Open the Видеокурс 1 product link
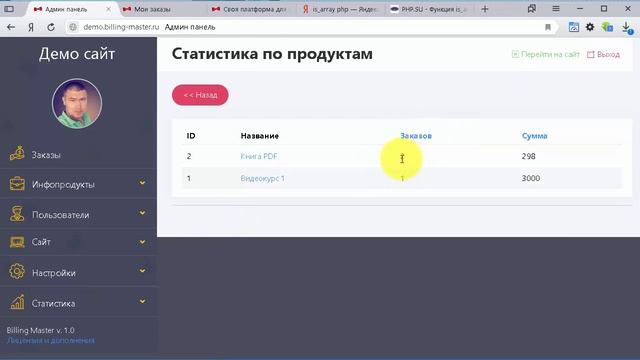640x360 pixels. (x=262, y=178)
